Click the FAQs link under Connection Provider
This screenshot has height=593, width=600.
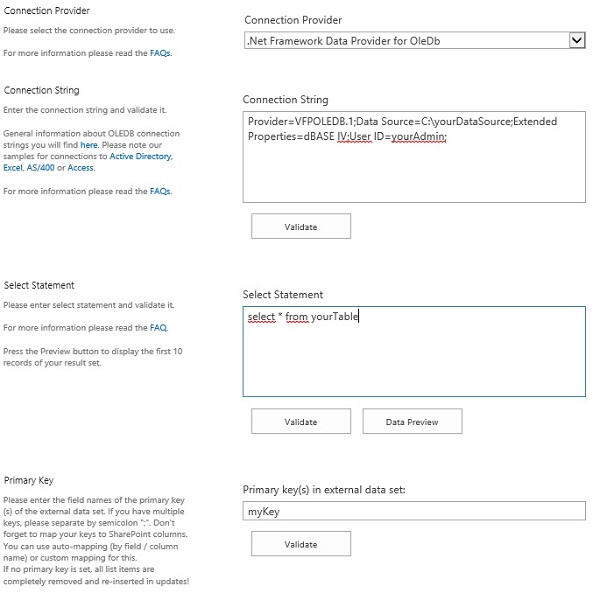[x=160, y=53]
